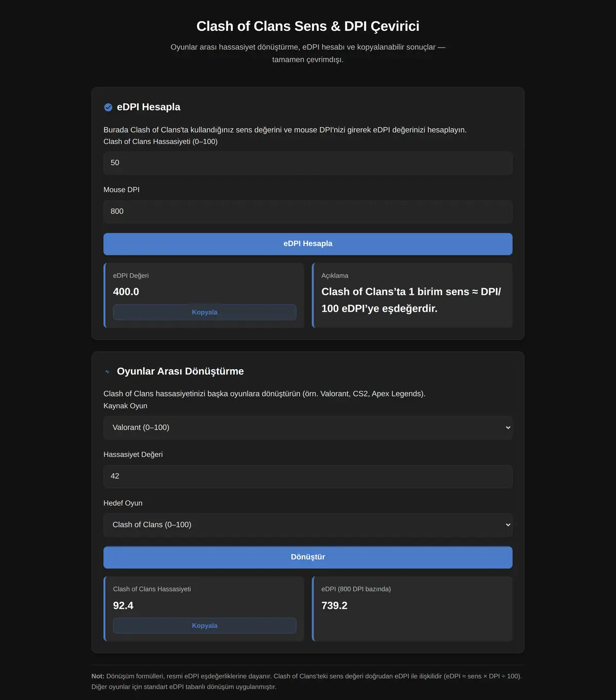Click the eDPI result value 739.2

click(x=335, y=606)
